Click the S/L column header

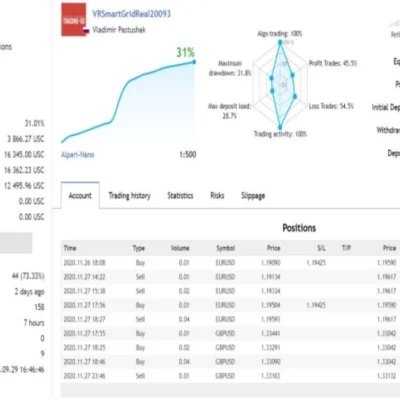[321, 248]
